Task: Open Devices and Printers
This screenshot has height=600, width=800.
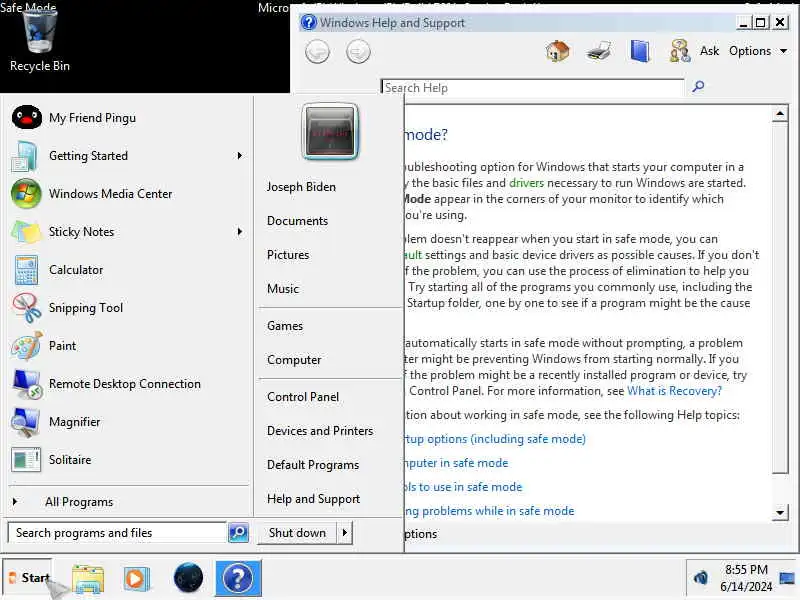Action: coord(320,431)
